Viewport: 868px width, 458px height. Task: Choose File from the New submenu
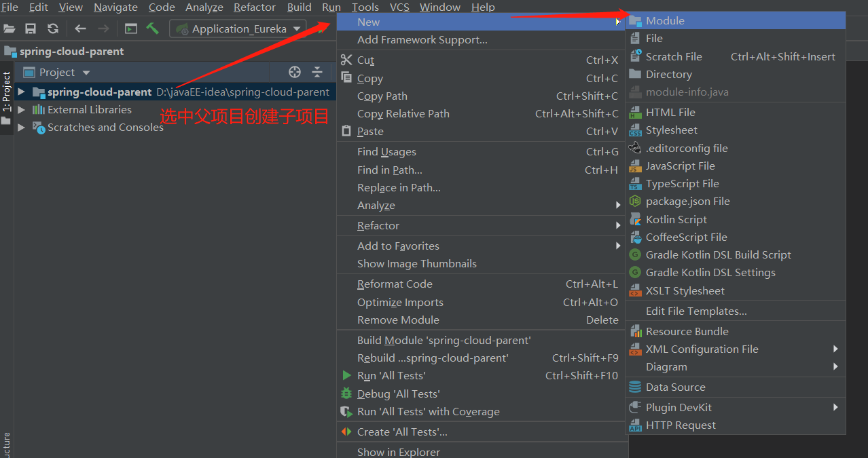(x=736, y=39)
